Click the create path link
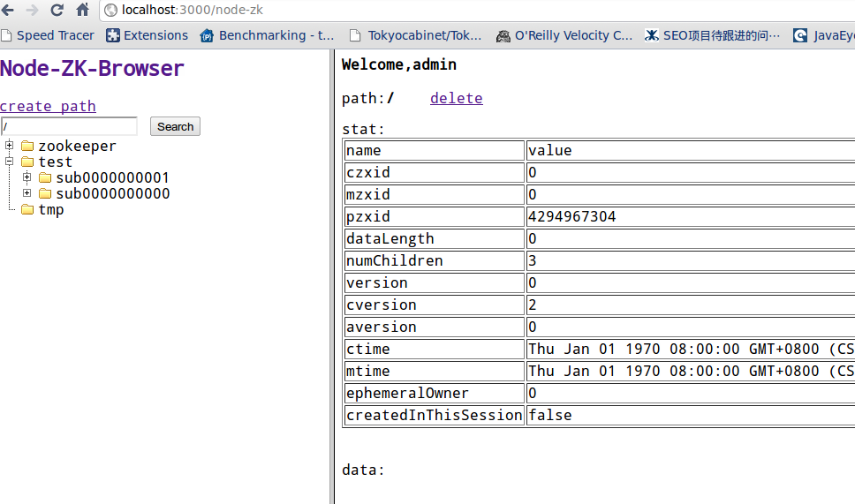This screenshot has height=504, width=855. click(48, 106)
